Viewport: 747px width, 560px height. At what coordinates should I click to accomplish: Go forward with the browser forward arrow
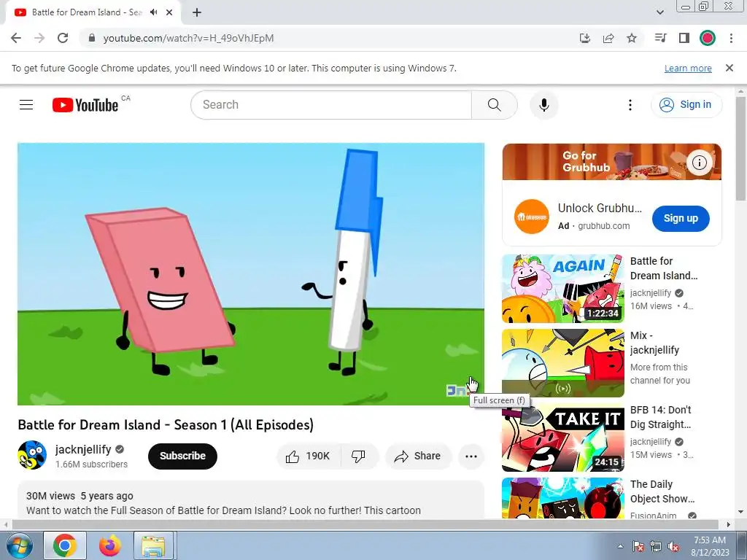[39, 38]
